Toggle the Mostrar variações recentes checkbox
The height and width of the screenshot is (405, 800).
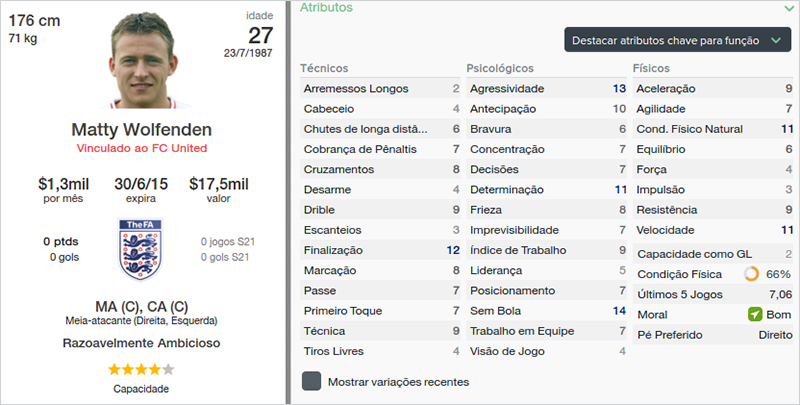[x=312, y=381]
